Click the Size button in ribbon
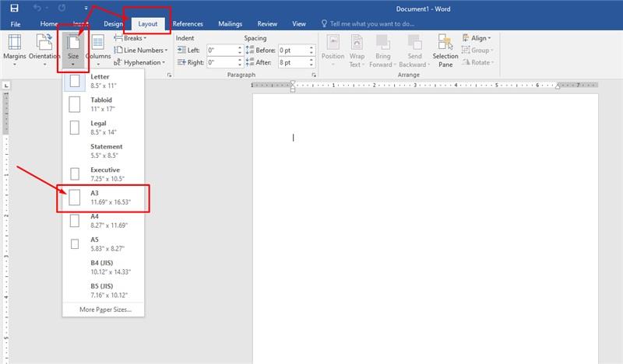This screenshot has height=364, width=623. [x=75, y=51]
